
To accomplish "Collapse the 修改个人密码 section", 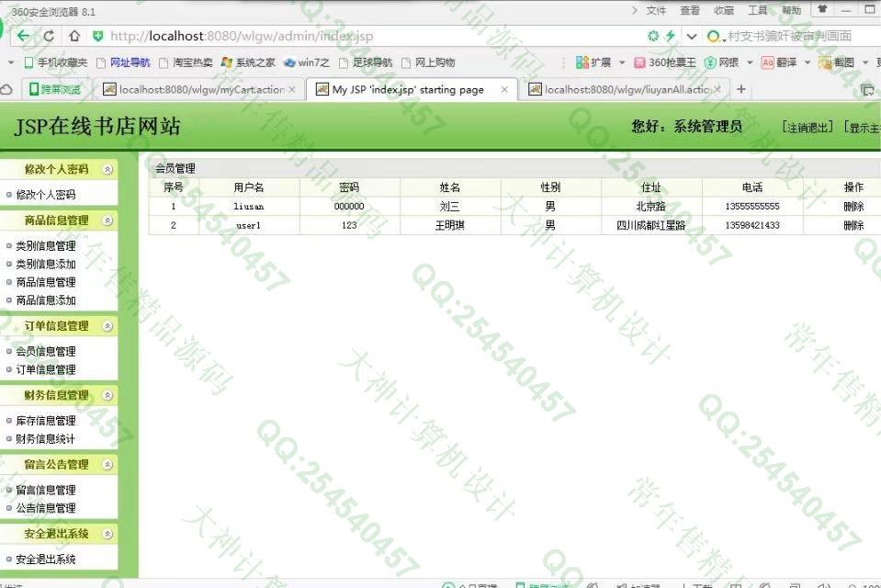I will [x=107, y=169].
